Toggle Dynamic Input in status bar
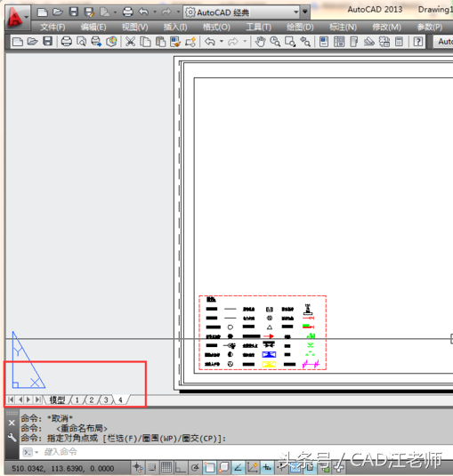453x476 pixels. click(x=267, y=467)
